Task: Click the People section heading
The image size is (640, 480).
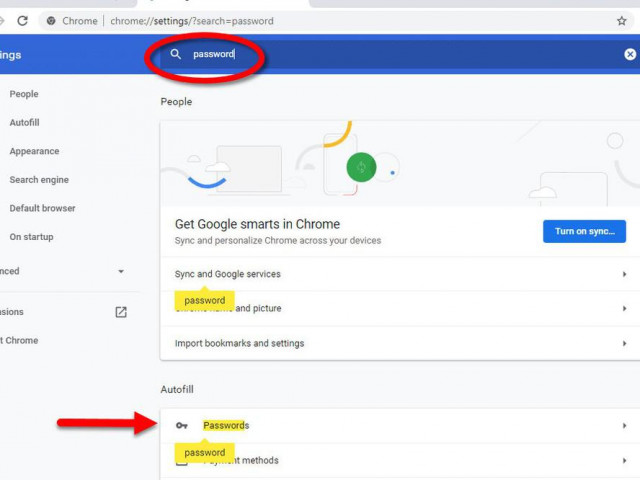Action: pos(176,102)
